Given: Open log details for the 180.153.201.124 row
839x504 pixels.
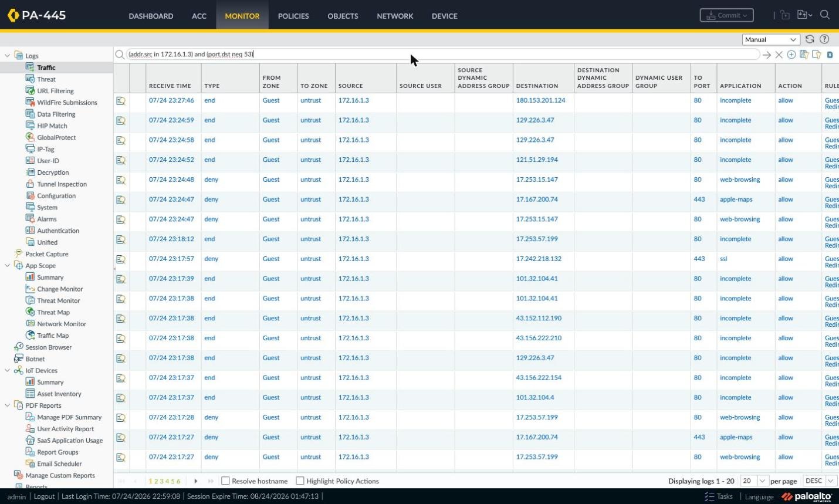Looking at the screenshot, I should point(121,101).
